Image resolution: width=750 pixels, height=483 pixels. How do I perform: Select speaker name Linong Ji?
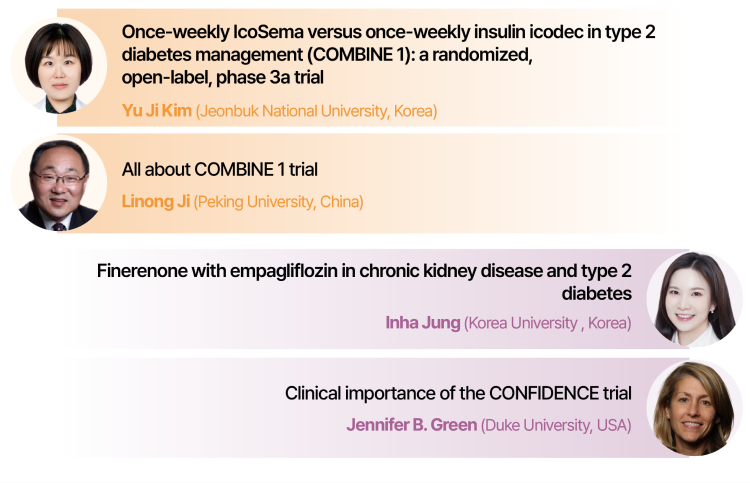155,201
